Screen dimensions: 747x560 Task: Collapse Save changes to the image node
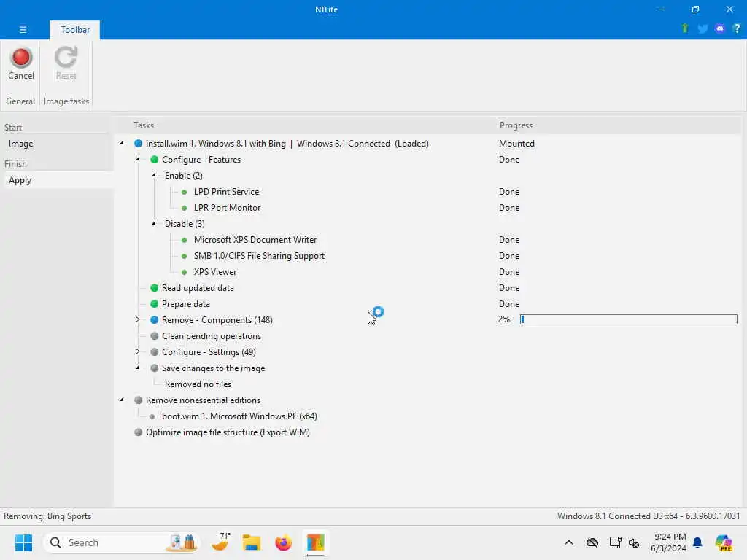pyautogui.click(x=138, y=367)
